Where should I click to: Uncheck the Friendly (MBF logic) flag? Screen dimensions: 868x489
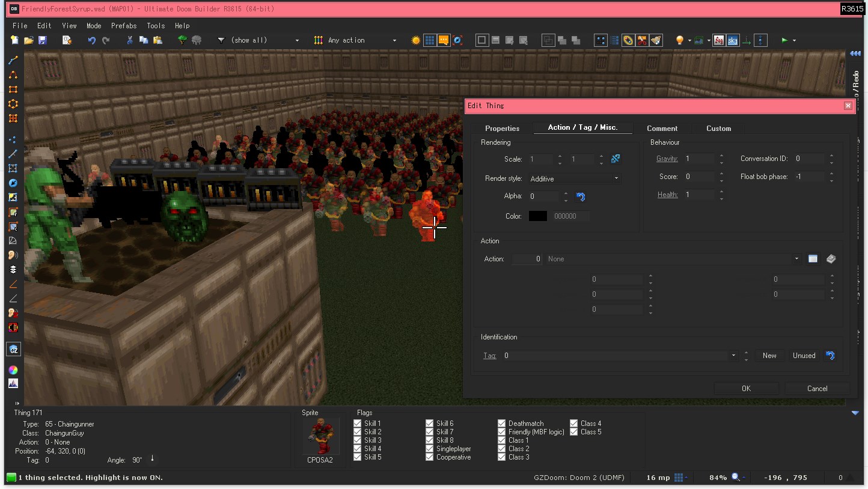502,431
